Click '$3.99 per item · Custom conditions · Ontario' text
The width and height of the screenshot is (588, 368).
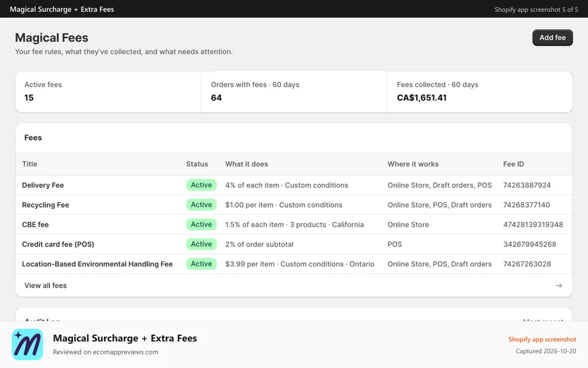coord(300,264)
